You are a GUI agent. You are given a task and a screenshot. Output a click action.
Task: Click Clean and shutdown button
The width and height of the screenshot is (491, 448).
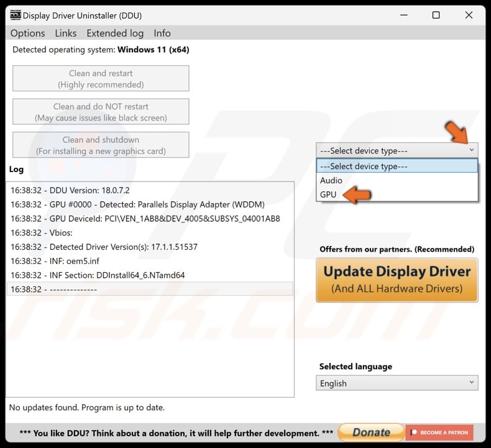click(101, 145)
